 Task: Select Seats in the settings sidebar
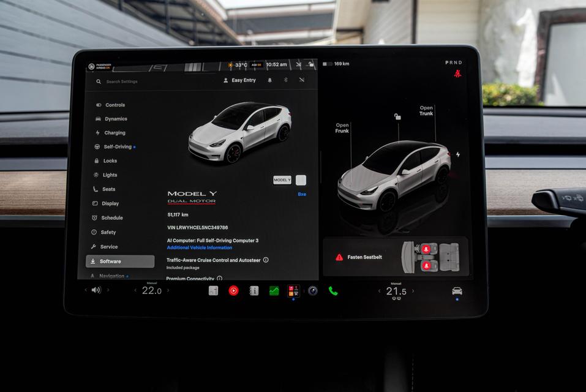pyautogui.click(x=104, y=189)
